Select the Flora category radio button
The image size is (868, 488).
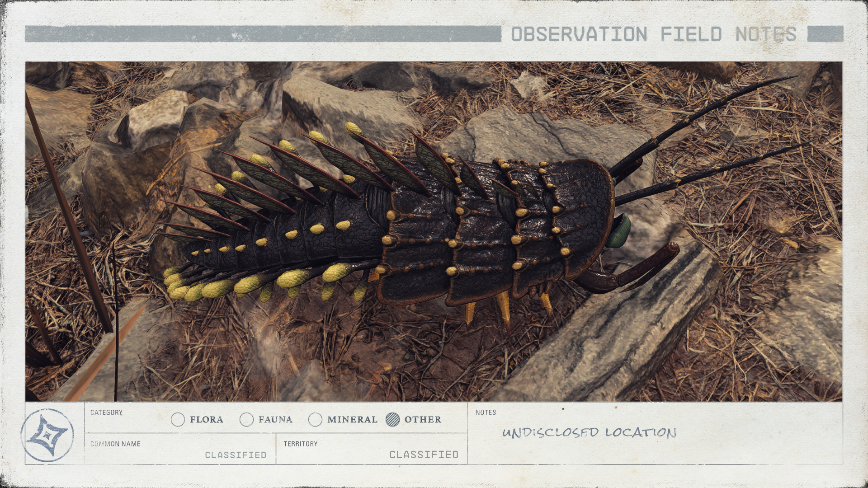[x=178, y=420]
